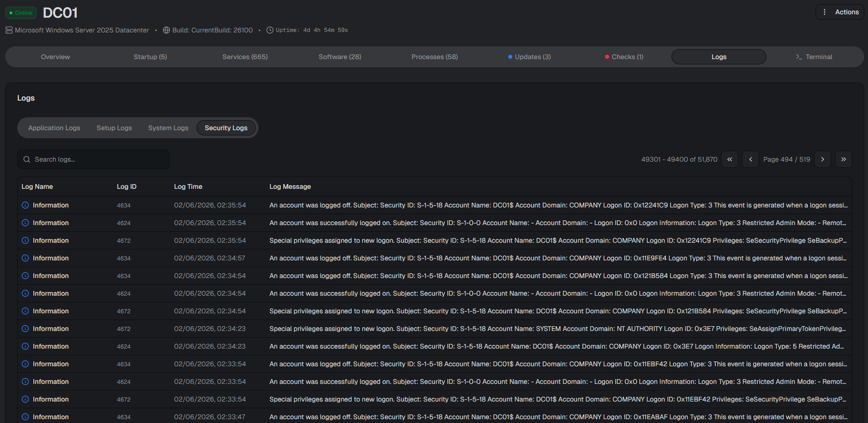Open the Checks (1) tab

coord(624,57)
